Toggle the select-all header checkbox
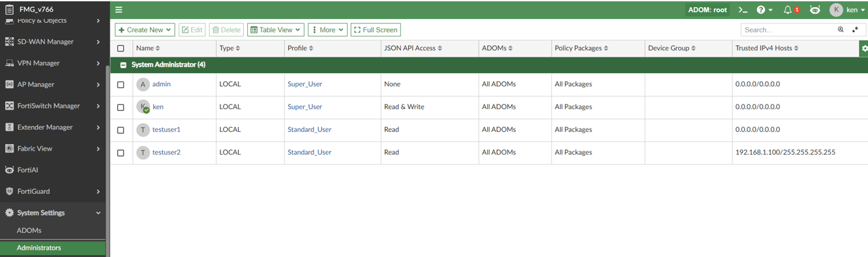 tap(121, 48)
